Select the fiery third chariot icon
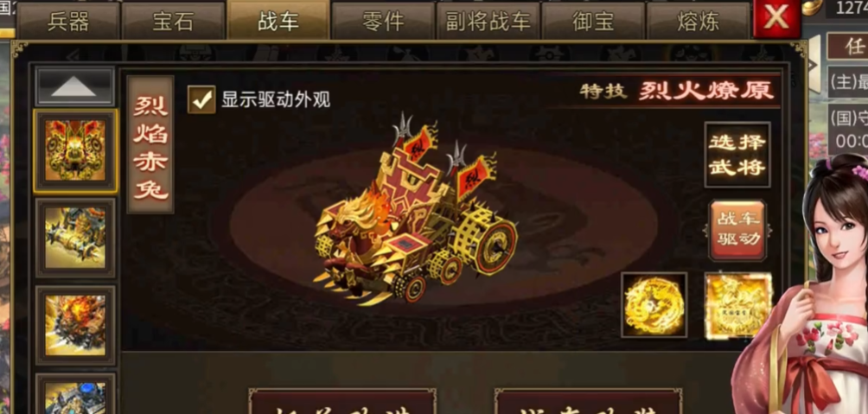This screenshot has height=414, width=868. click(x=75, y=325)
